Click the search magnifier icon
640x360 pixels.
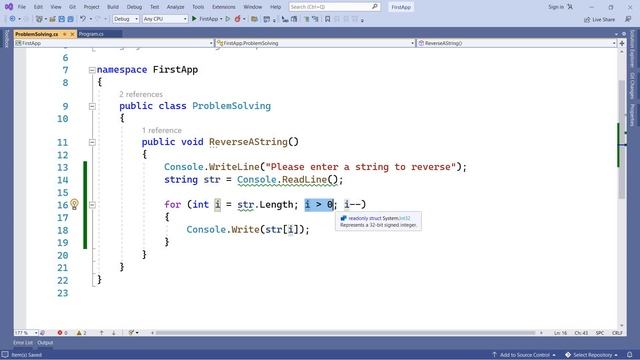[374, 7]
